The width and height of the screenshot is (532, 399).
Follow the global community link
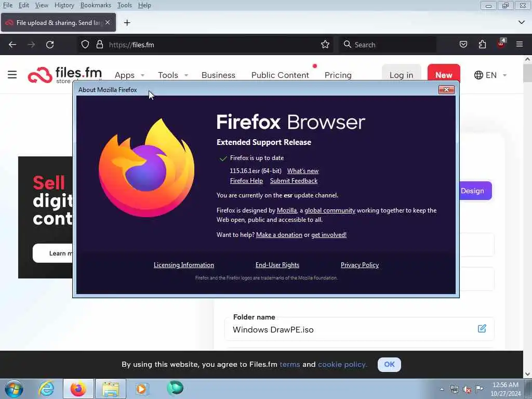coord(329,210)
